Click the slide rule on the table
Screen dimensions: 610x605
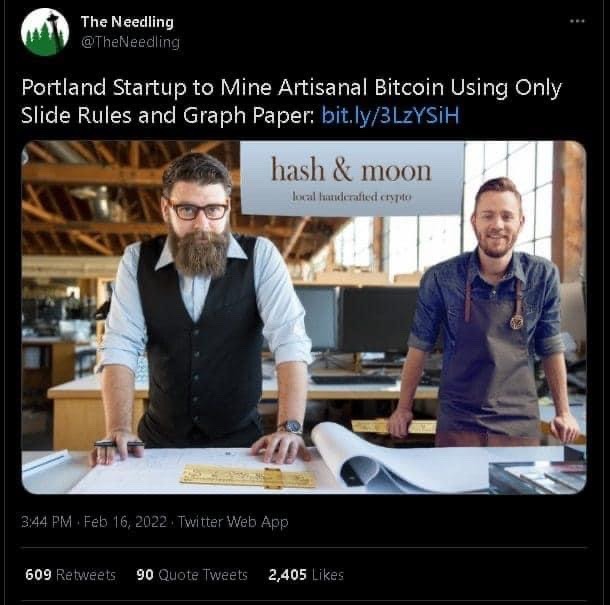[x=248, y=476]
